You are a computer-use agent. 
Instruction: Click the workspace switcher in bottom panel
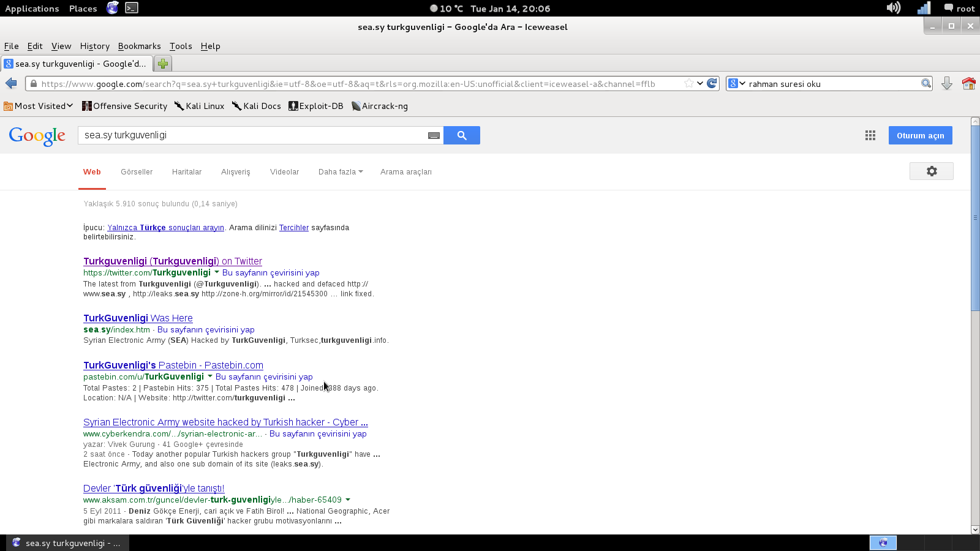883,542
